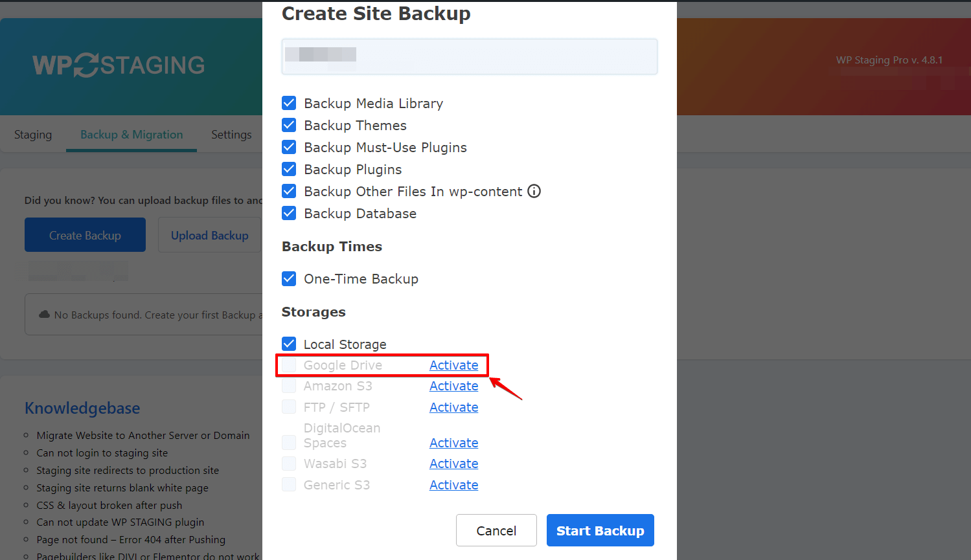
Task: Activate FTP / SFTP storage
Action: point(453,407)
